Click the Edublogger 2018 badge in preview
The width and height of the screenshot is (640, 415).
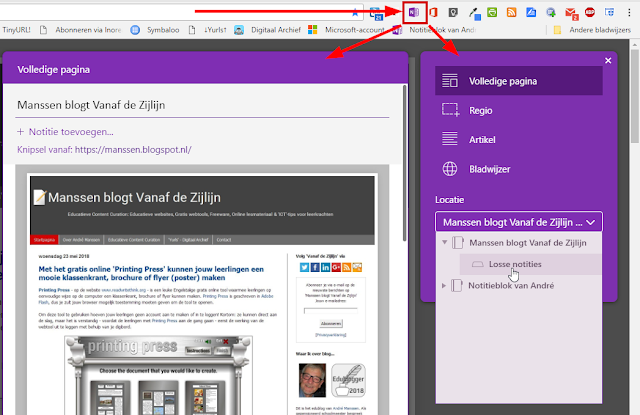[x=348, y=380]
